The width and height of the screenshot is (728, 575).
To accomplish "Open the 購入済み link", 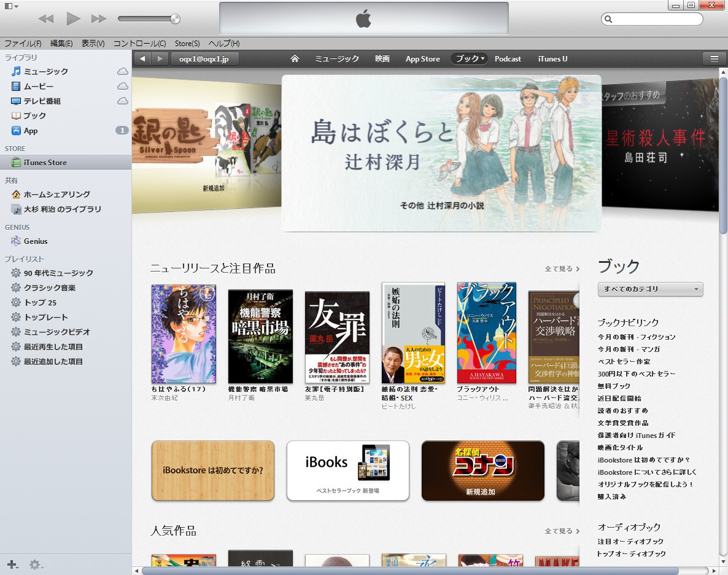I will tap(611, 496).
